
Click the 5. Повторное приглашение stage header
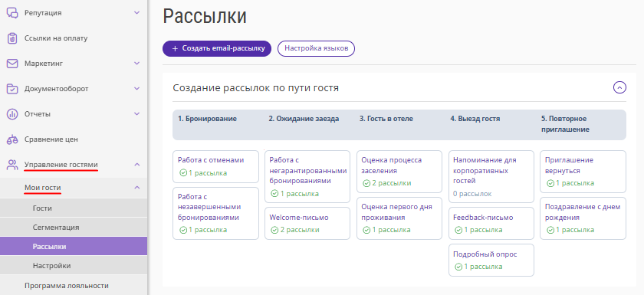(x=566, y=124)
